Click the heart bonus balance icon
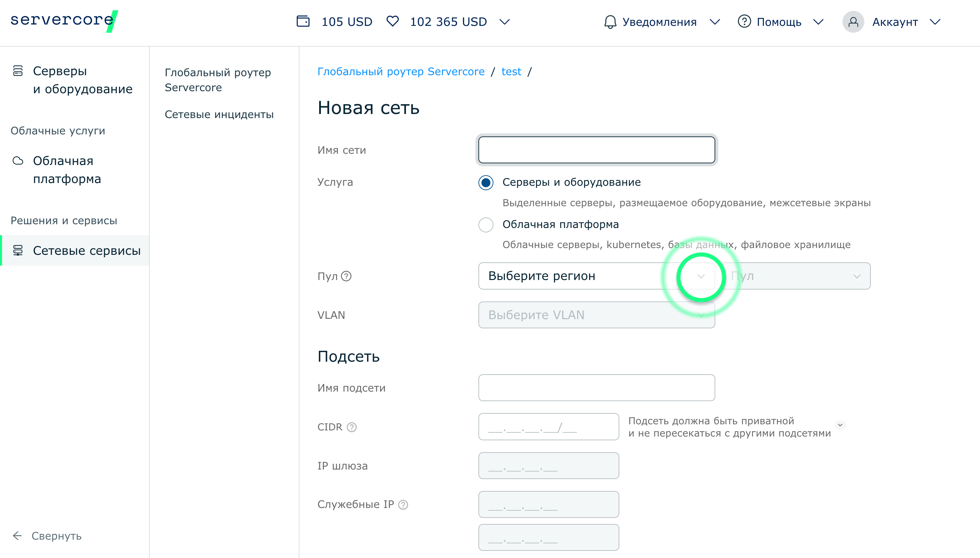 [x=392, y=21]
